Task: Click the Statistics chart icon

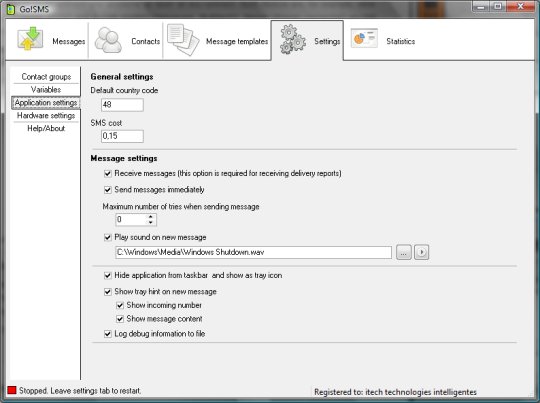Action: point(364,38)
